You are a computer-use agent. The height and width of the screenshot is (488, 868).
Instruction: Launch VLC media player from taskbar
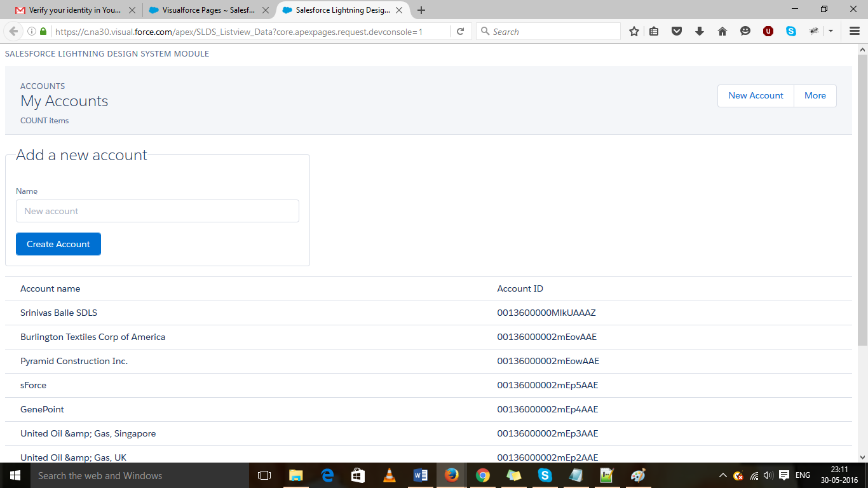pyautogui.click(x=390, y=475)
